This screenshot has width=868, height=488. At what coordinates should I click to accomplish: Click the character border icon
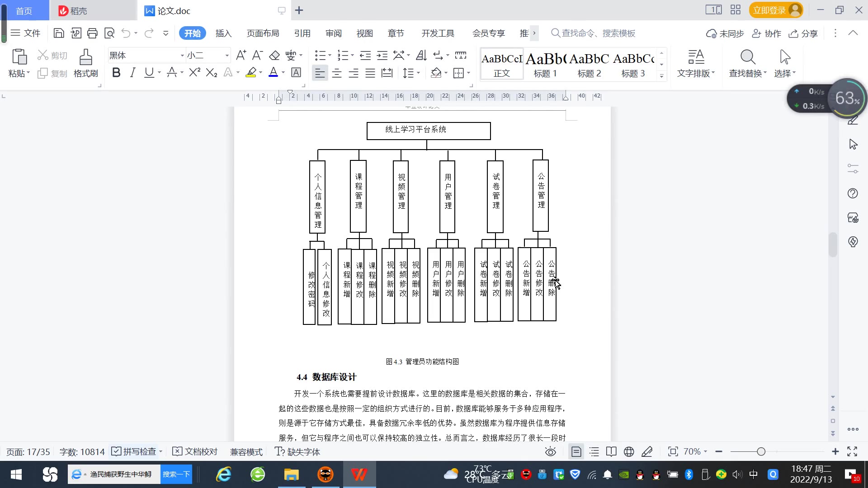[x=296, y=72]
